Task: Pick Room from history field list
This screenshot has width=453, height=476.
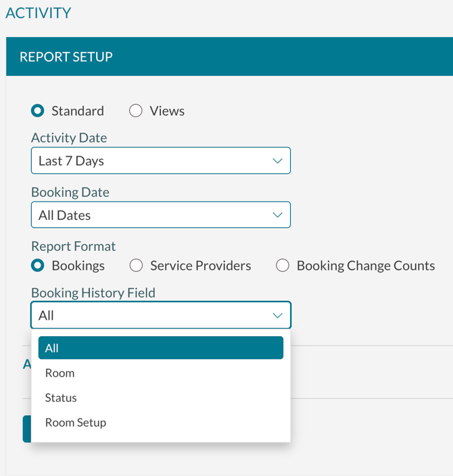Action: click(x=161, y=373)
